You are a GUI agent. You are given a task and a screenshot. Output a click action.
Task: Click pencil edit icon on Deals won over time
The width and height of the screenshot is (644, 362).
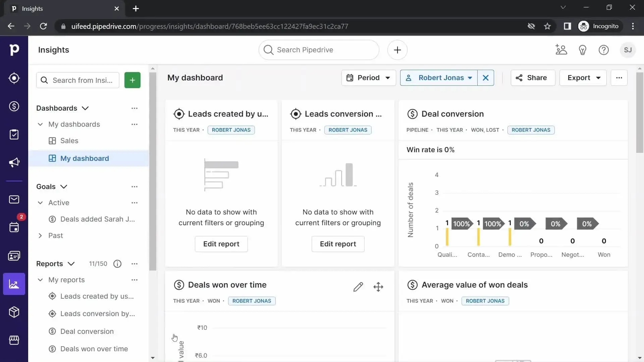(x=358, y=287)
